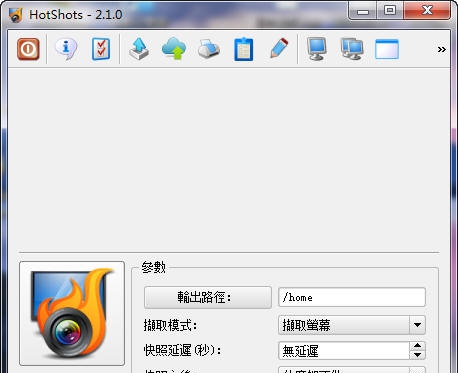
Task: Maximize the HotShots window
Action: point(390,11)
